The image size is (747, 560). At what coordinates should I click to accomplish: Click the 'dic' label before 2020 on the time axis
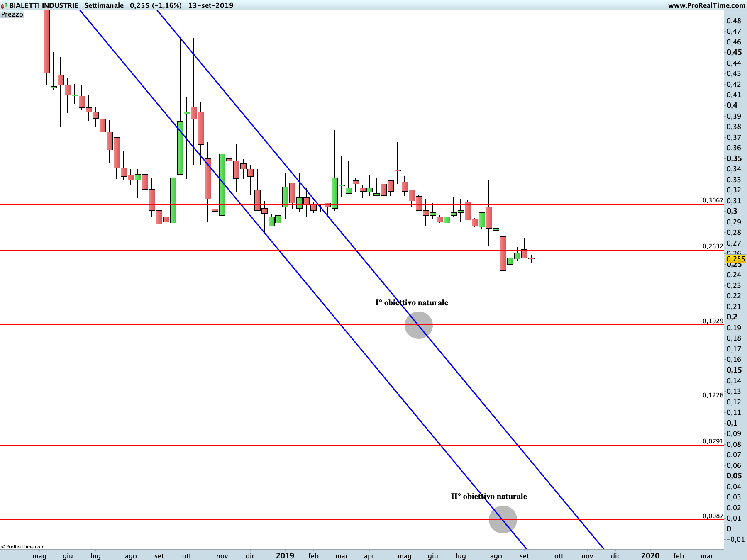(x=615, y=556)
